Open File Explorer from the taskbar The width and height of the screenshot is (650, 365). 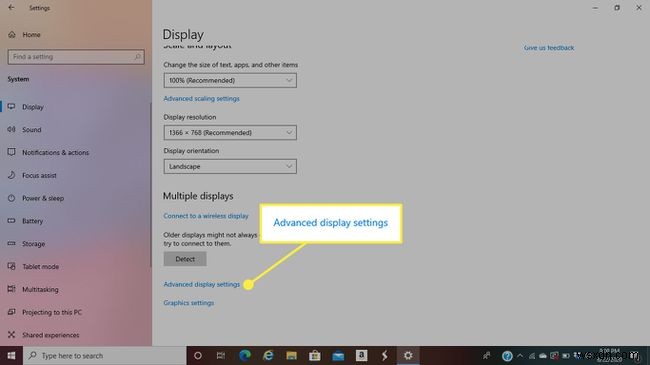(x=291, y=355)
